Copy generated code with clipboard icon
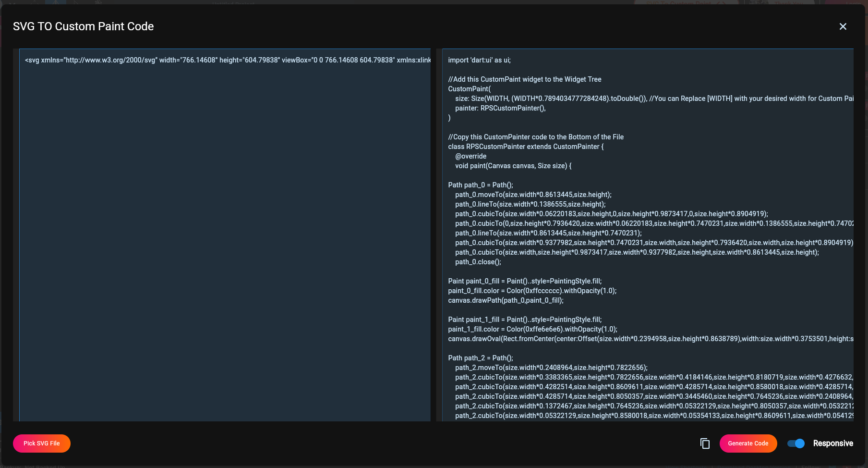868x468 pixels. click(x=705, y=443)
